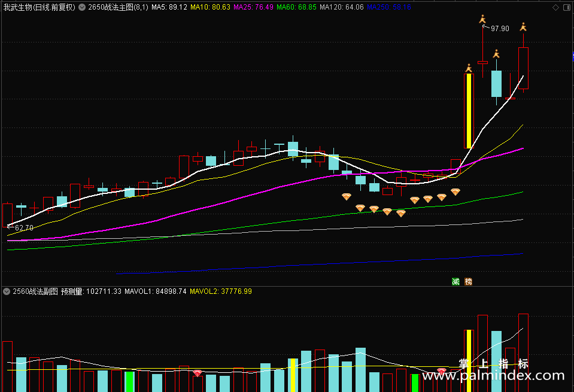Select the stock title 我武生物(日线.前复权)
Image resolution: width=574 pixels, height=392 pixels.
pos(40,7)
